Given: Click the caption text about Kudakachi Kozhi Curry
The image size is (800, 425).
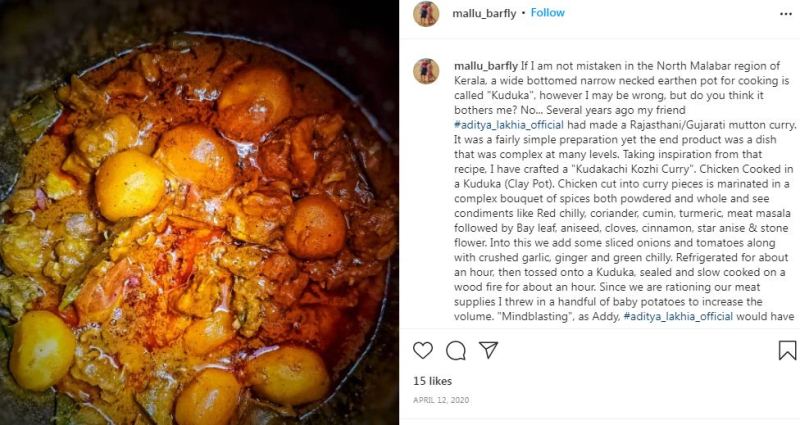Looking at the screenshot, I should 624,169.
